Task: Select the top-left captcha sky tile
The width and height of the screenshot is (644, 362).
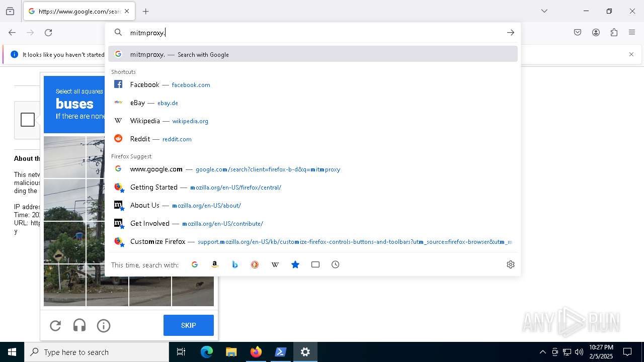Action: (64, 157)
